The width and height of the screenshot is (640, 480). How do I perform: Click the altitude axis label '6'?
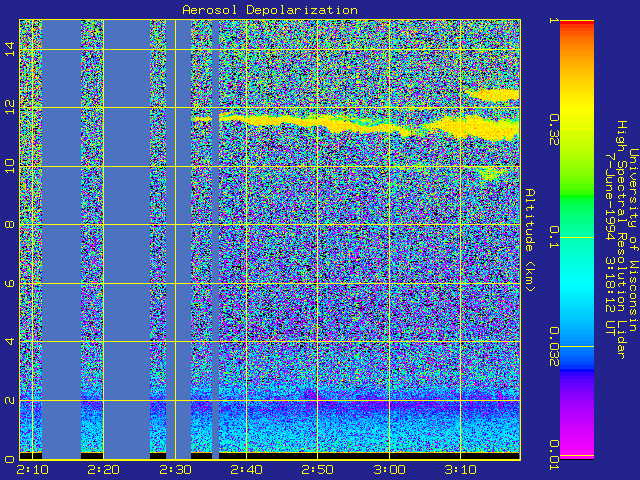tap(10, 283)
